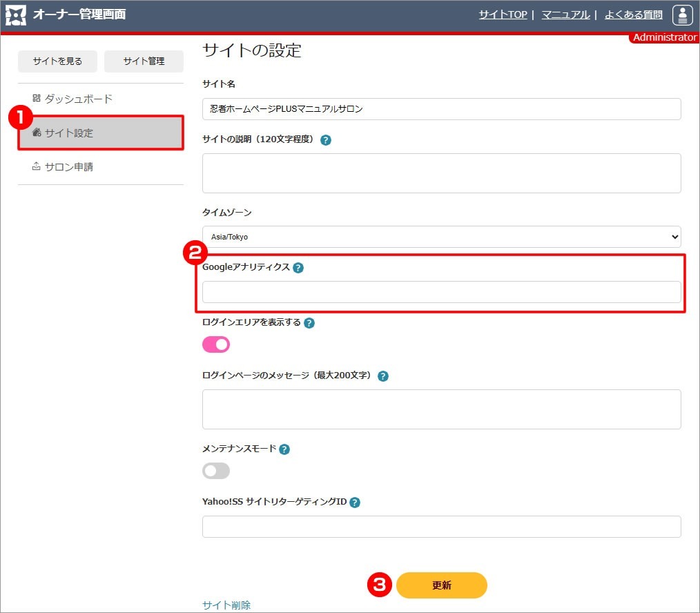Open the マニュアル link in header
The width and height of the screenshot is (700, 613).
point(565,14)
